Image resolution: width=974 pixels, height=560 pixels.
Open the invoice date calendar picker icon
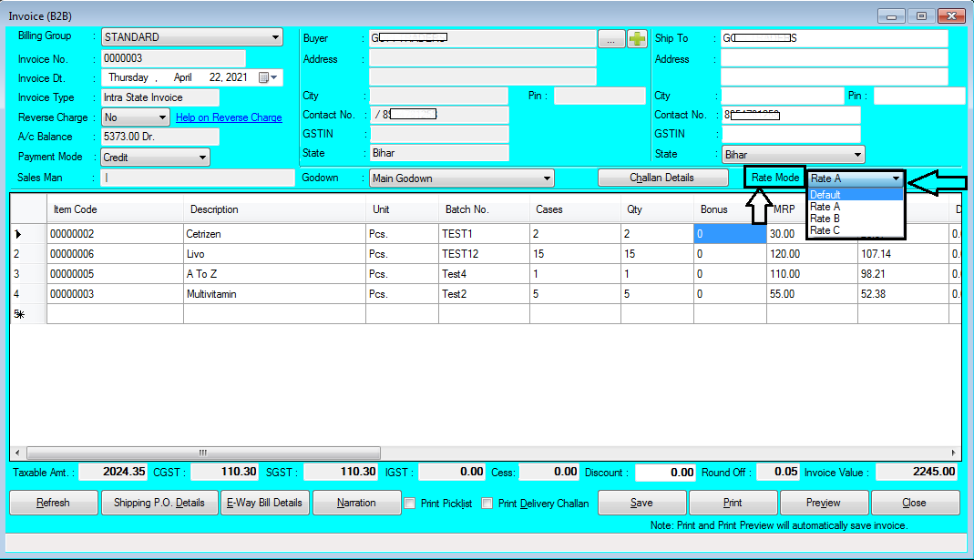(261, 76)
